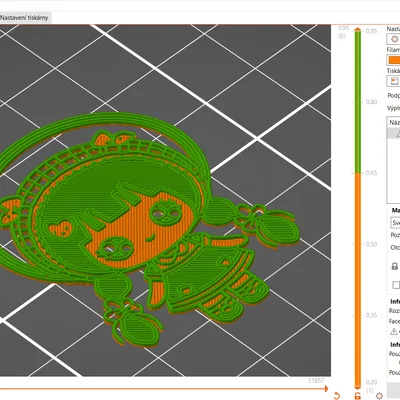Click the 0,35 layer height label
400x400 pixels.
pyautogui.click(x=371, y=315)
